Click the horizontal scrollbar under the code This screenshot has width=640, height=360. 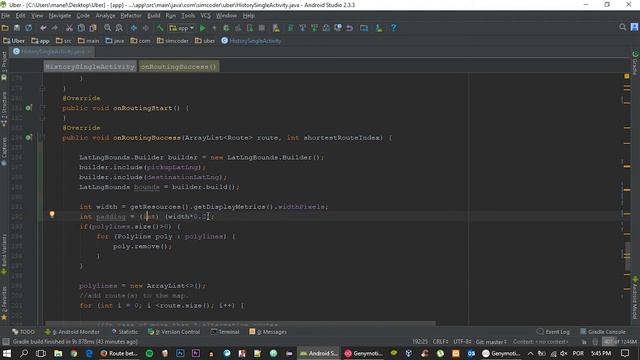coord(240,323)
